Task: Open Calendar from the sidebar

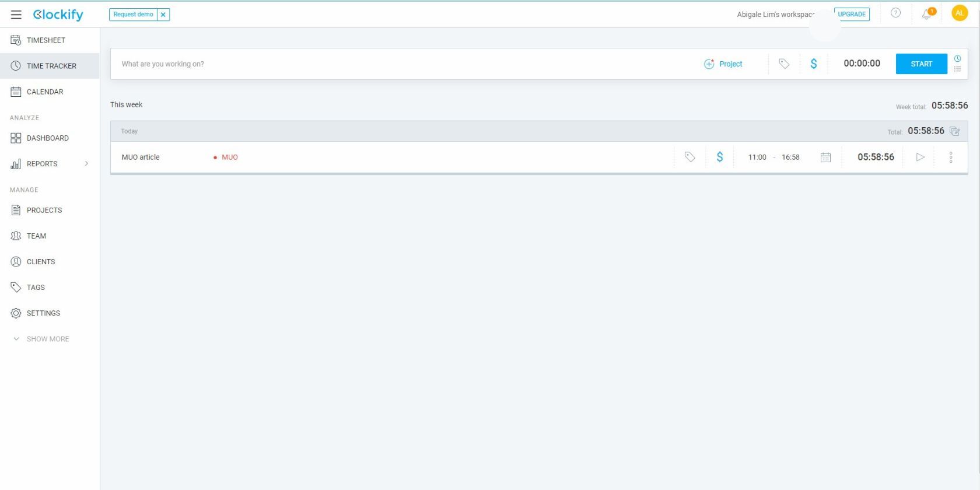Action: (x=50, y=92)
